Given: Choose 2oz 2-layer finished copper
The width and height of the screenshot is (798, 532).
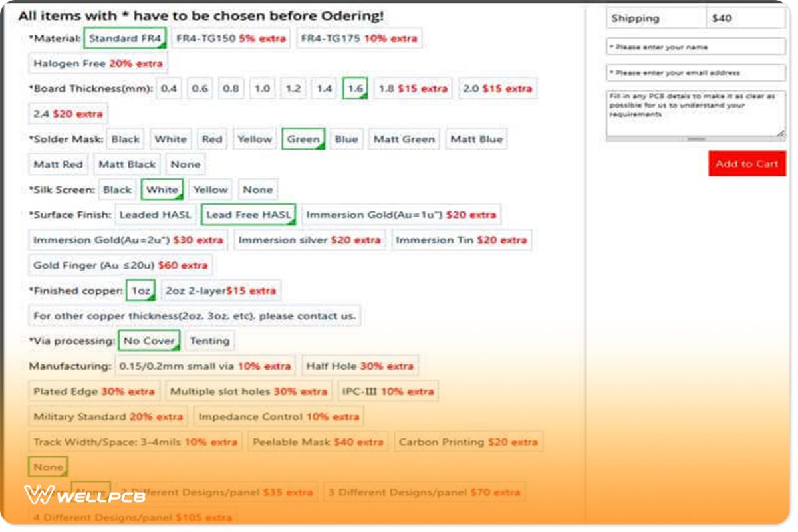Looking at the screenshot, I should pyautogui.click(x=219, y=290).
